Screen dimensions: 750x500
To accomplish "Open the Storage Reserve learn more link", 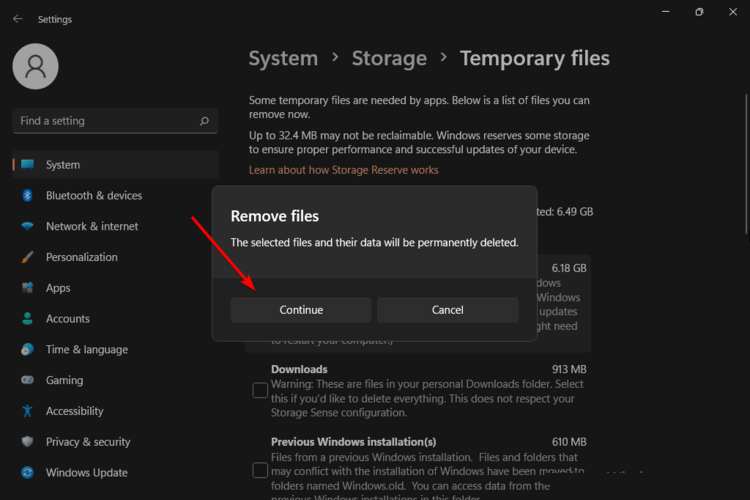I will click(x=343, y=170).
